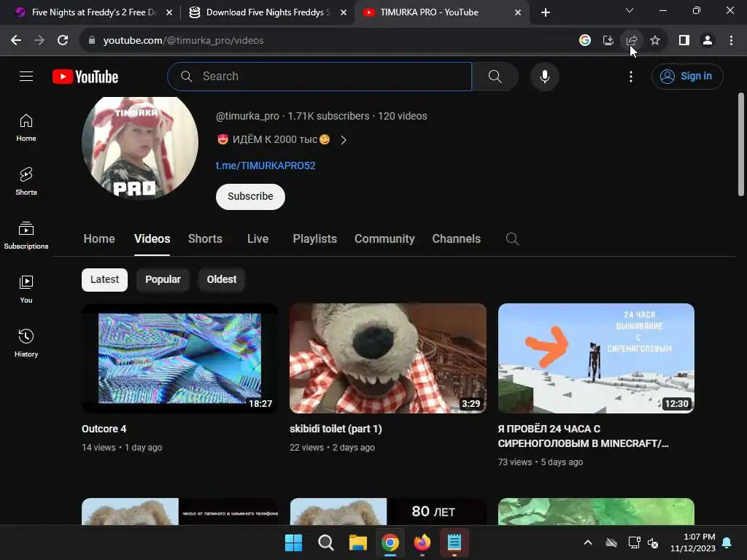The image size is (747, 560).
Task: Open the Windows Start menu
Action: click(293, 542)
